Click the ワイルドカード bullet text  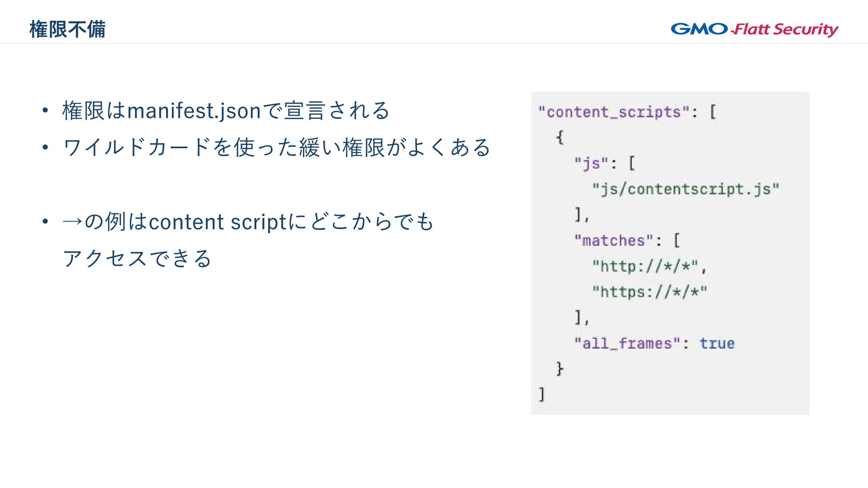pyautogui.click(x=277, y=148)
